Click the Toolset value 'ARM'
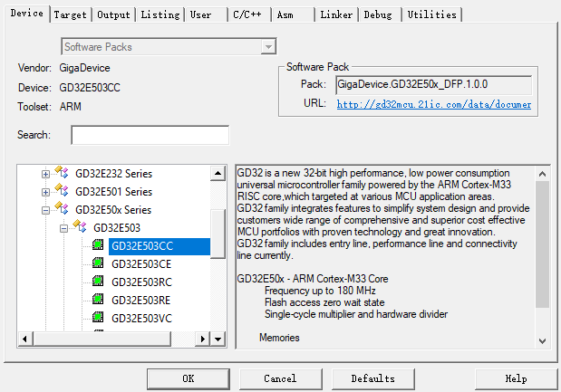Screen dimensions: 561x392 click(x=71, y=107)
